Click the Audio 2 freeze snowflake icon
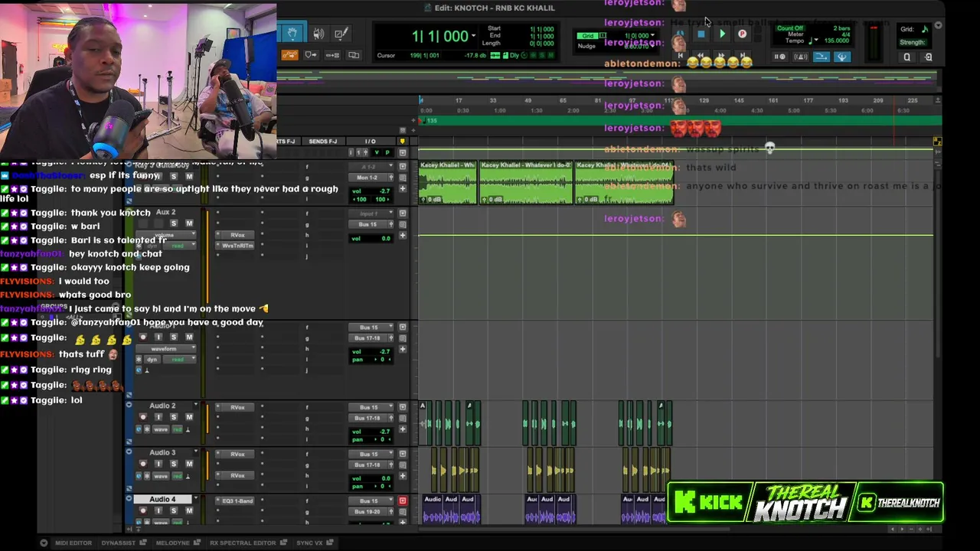 147,429
